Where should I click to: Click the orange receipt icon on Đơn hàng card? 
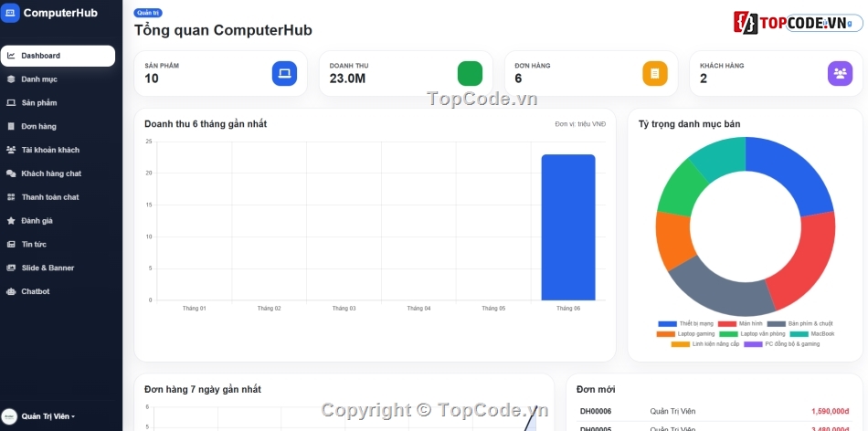pyautogui.click(x=655, y=74)
